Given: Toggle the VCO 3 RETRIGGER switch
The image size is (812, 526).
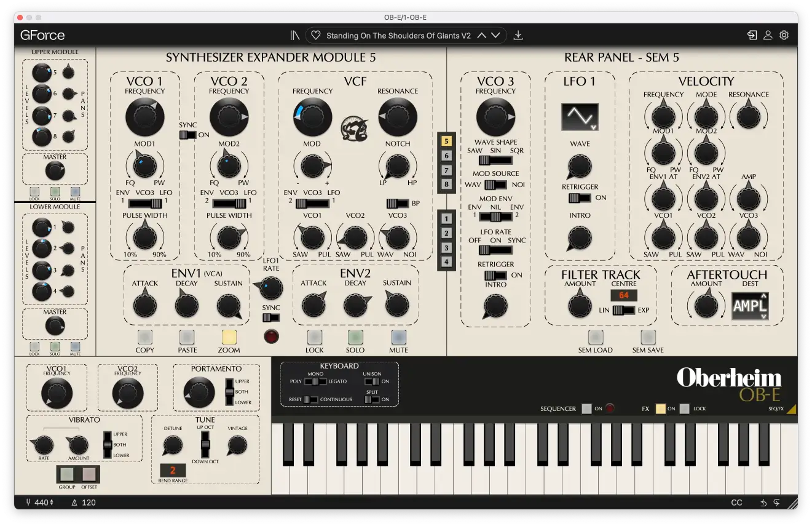Looking at the screenshot, I should pos(495,275).
